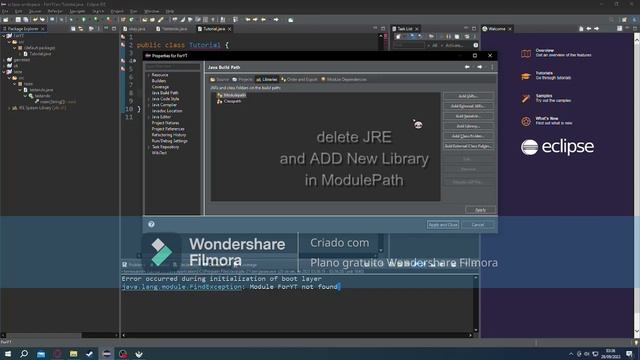Viewport: 640px width, 360px height.
Task: Click the Overview book icon on Welcome page
Action: [526, 53]
